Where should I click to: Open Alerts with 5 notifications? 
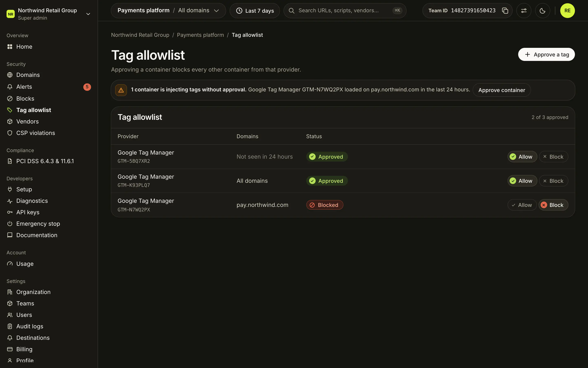[x=49, y=87]
